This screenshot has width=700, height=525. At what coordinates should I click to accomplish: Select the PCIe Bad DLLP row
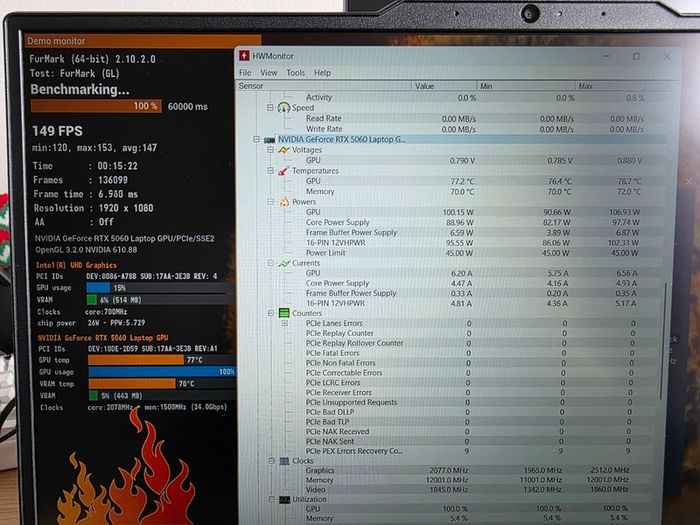[469, 412]
